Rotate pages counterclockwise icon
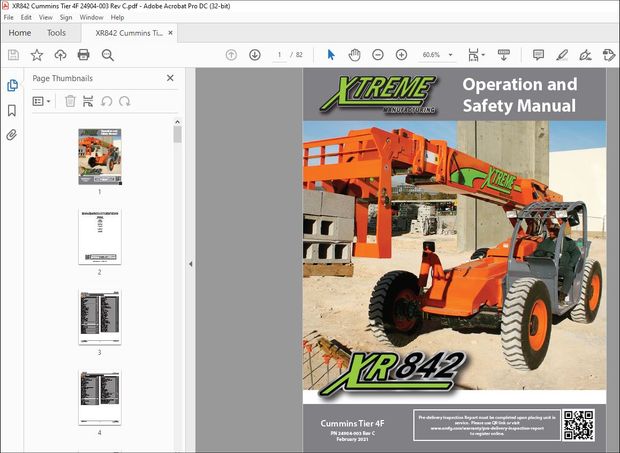620x453 pixels. pyautogui.click(x=106, y=101)
